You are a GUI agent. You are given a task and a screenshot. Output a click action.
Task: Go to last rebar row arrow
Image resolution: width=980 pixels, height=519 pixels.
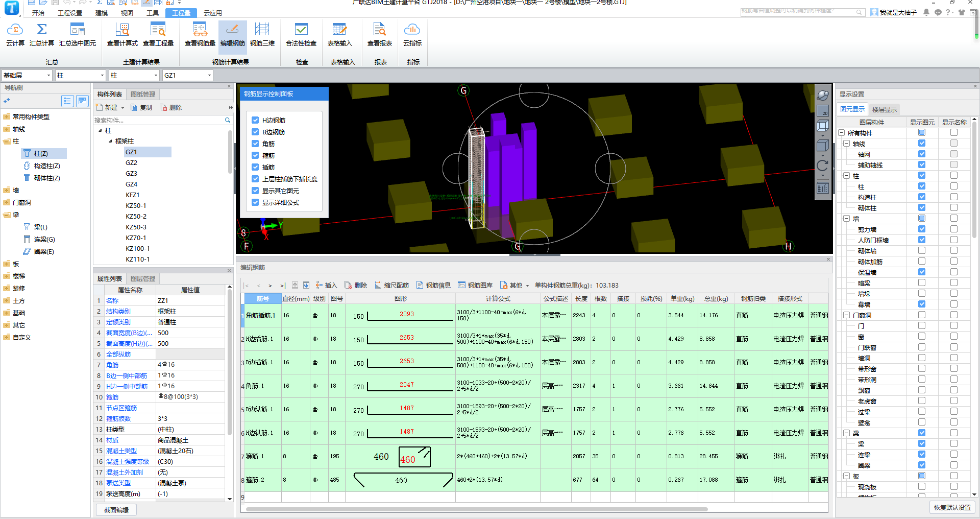coord(282,286)
